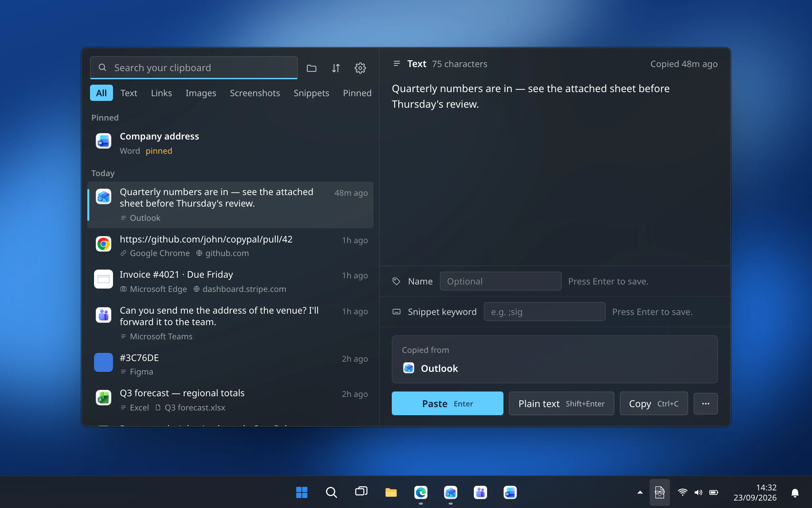The width and height of the screenshot is (812, 508).
Task: Open the Windows Start menu
Action: pos(301,492)
